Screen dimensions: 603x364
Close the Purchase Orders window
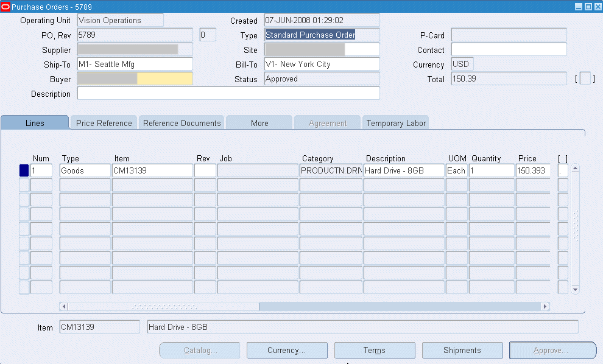(598, 7)
